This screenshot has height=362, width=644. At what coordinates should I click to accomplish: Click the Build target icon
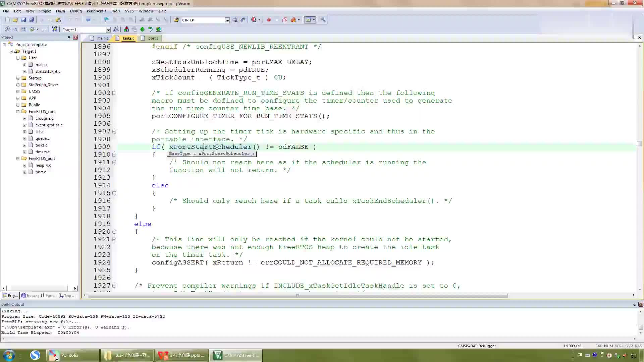pyautogui.click(x=15, y=29)
